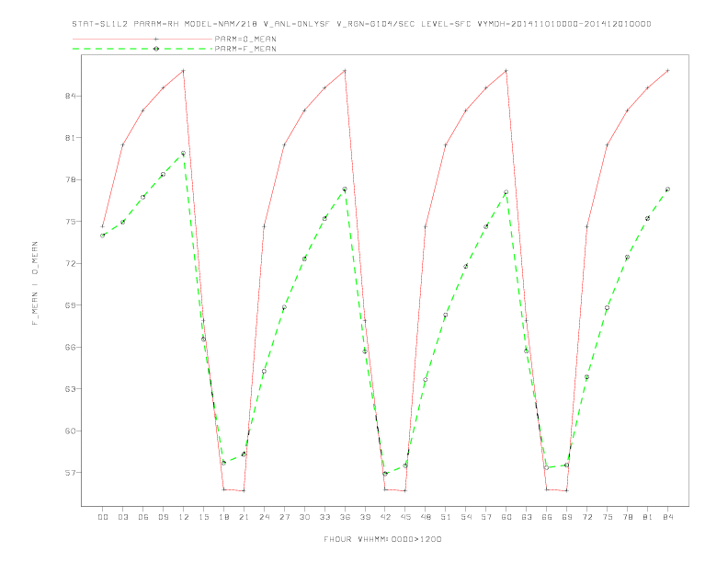This screenshot has height=563, width=728.
Task: Click the red O_MEAN peak marker at hour 12
Action: coord(184,71)
